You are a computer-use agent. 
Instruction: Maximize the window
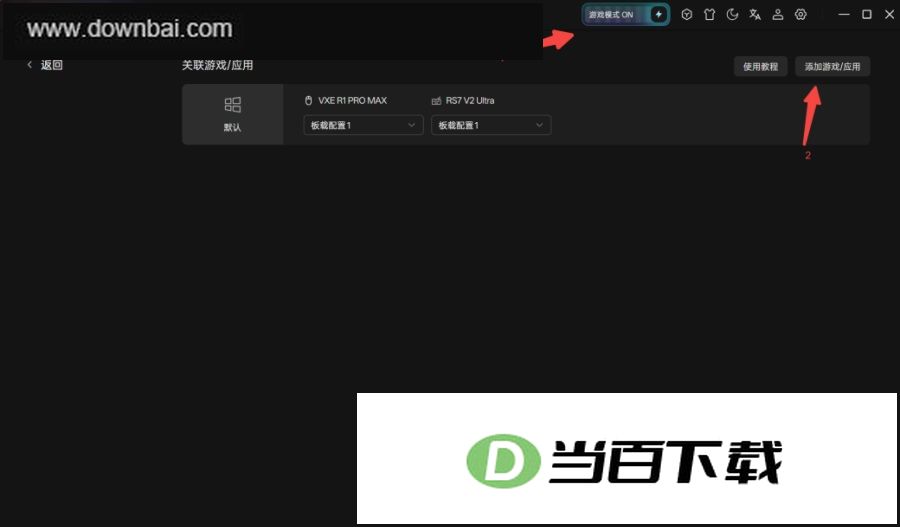(x=867, y=15)
